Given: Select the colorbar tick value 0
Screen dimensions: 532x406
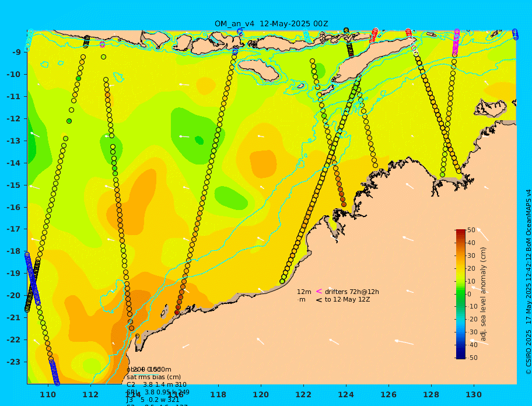Looking at the screenshot, I should (469, 294).
